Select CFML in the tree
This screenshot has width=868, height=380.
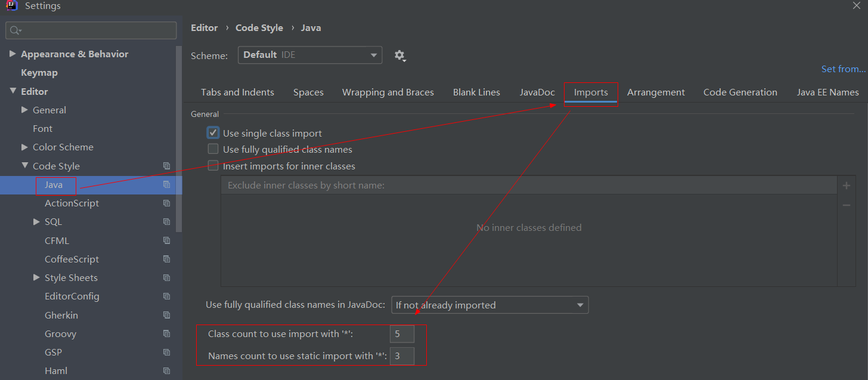tap(57, 241)
